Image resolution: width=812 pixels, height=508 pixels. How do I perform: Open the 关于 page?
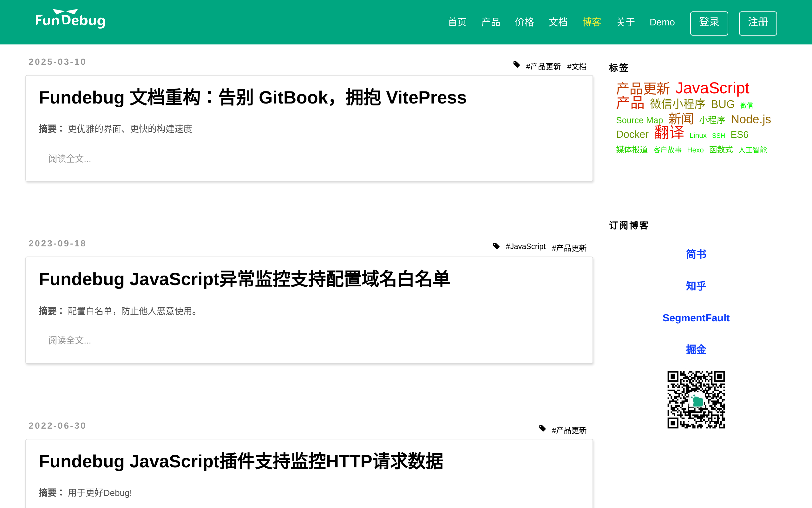625,22
